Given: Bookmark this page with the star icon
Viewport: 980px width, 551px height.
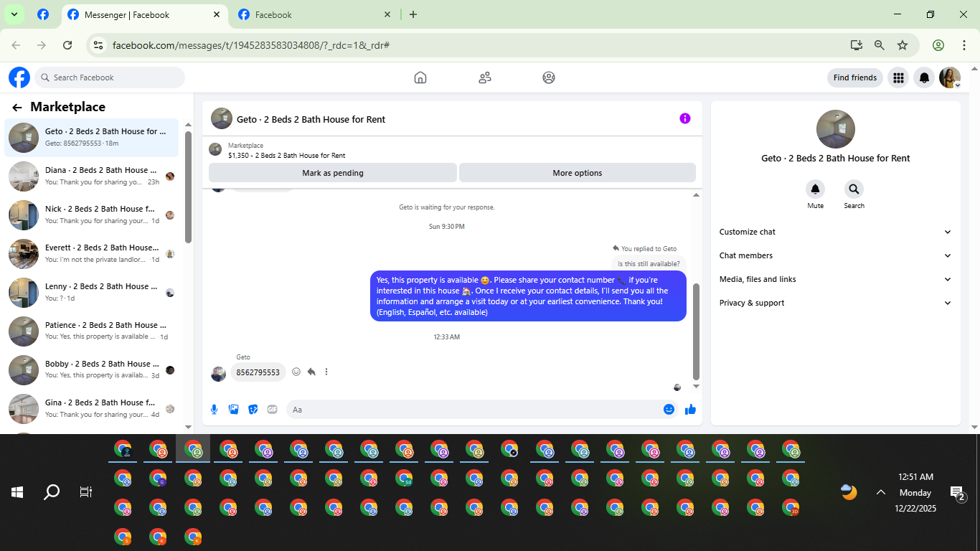Looking at the screenshot, I should pyautogui.click(x=903, y=45).
